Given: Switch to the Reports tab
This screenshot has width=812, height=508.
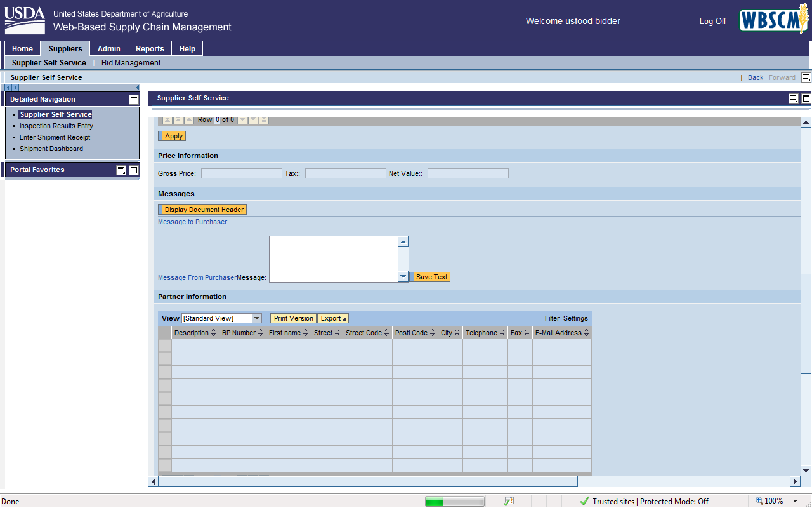Looking at the screenshot, I should [150, 49].
